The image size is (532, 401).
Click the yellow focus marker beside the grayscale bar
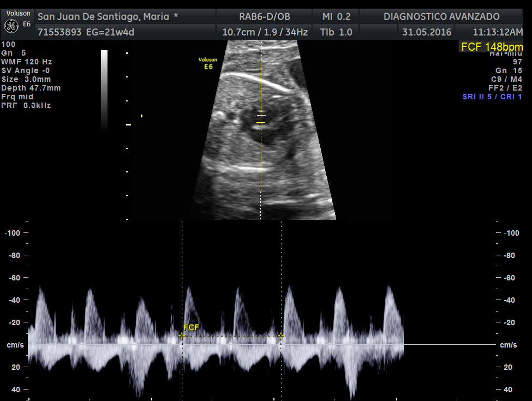pos(129,125)
